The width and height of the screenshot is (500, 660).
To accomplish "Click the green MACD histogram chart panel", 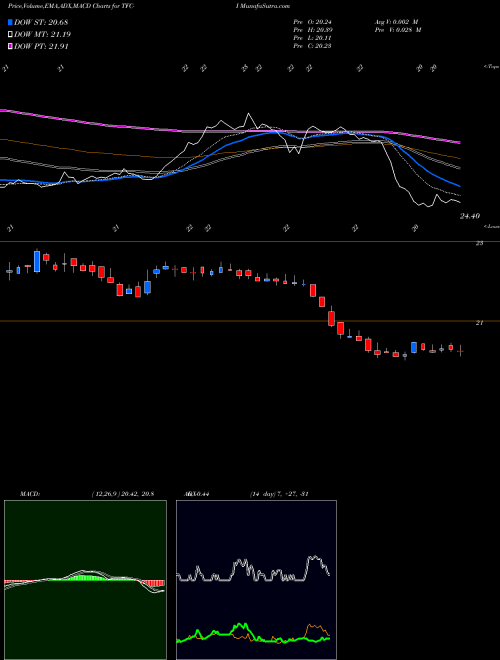I will 85,580.
